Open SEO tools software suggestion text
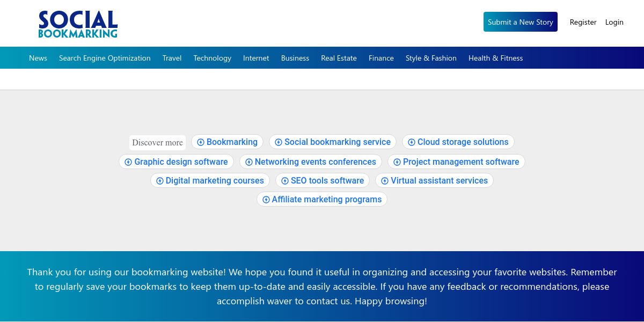Image resolution: width=644 pixels, height=322 pixels. 327,181
